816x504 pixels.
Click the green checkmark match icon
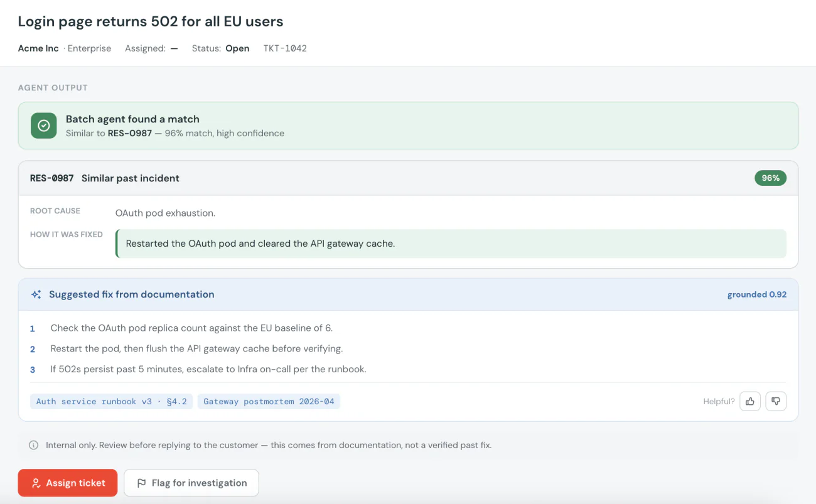pos(44,126)
